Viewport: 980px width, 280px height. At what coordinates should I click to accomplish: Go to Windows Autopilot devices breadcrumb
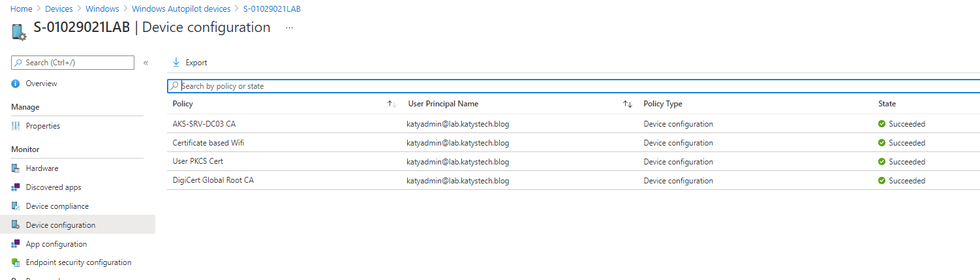coord(181,9)
